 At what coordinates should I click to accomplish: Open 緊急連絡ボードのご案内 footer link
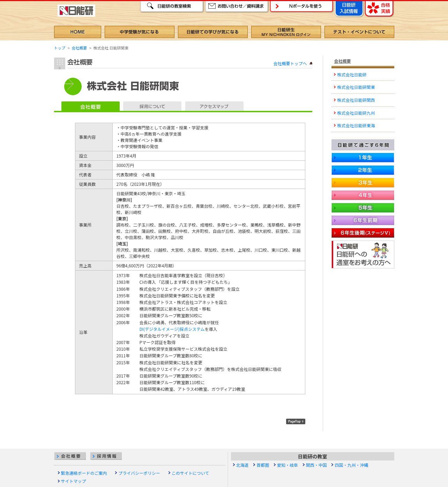pyautogui.click(x=84, y=473)
